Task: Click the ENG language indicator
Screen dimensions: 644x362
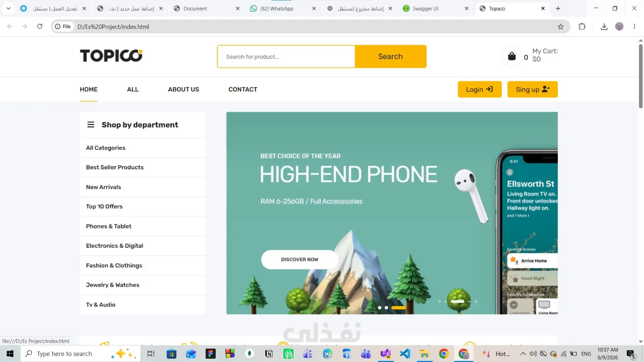Action: 586,354
